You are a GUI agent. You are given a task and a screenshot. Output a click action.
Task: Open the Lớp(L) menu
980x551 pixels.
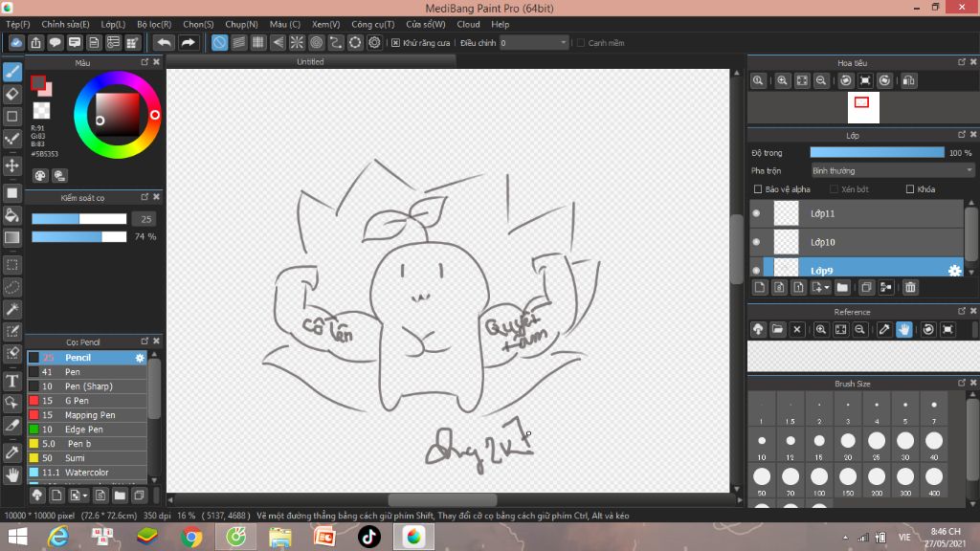(x=113, y=24)
